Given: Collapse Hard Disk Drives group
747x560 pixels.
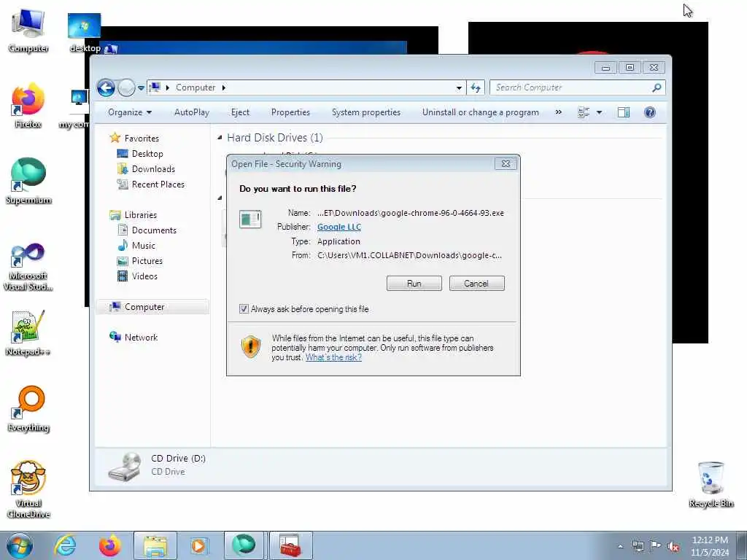Looking at the screenshot, I should 220,138.
